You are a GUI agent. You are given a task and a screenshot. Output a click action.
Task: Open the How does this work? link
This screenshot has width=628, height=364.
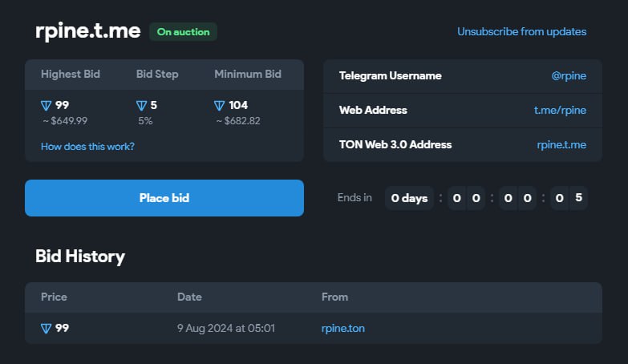[x=87, y=146]
